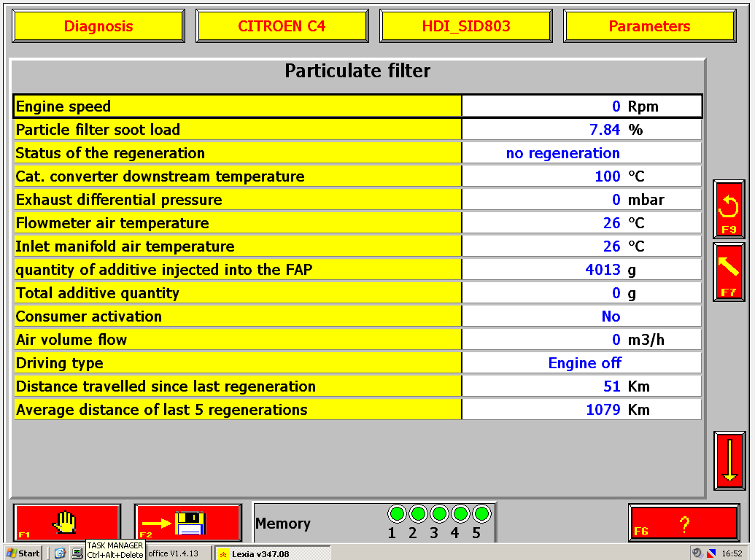
Task: Switch to Lexia v347.08 taskbar window
Action: tap(272, 553)
